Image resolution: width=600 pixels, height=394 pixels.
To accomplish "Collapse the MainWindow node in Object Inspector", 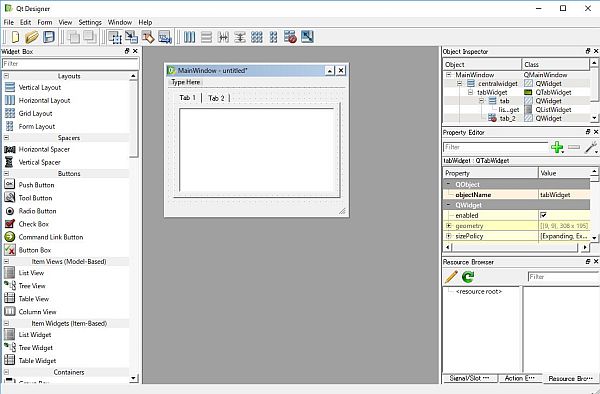I will tap(449, 75).
